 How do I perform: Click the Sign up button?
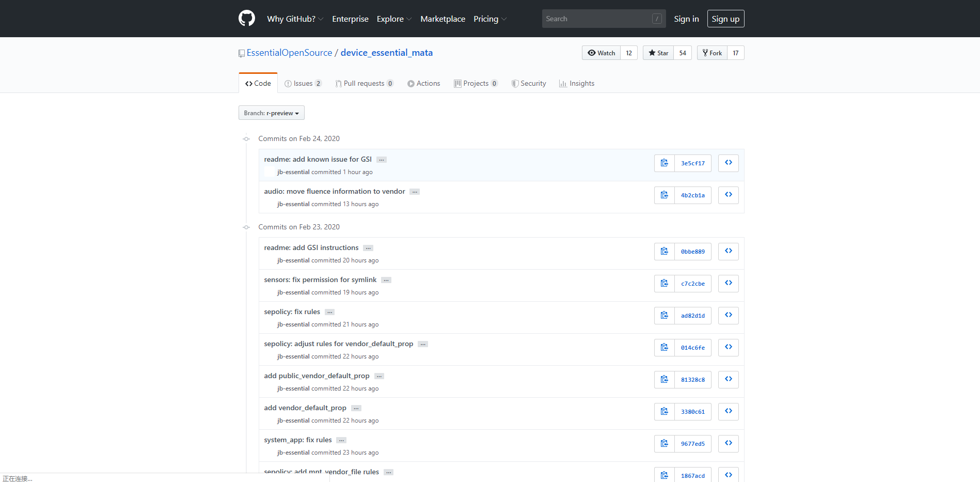[725, 19]
